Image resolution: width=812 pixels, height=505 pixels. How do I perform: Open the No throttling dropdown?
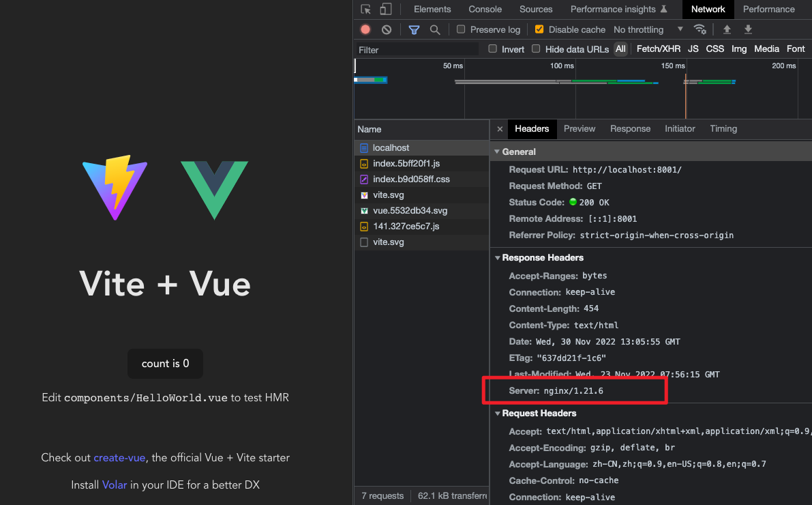(648, 29)
